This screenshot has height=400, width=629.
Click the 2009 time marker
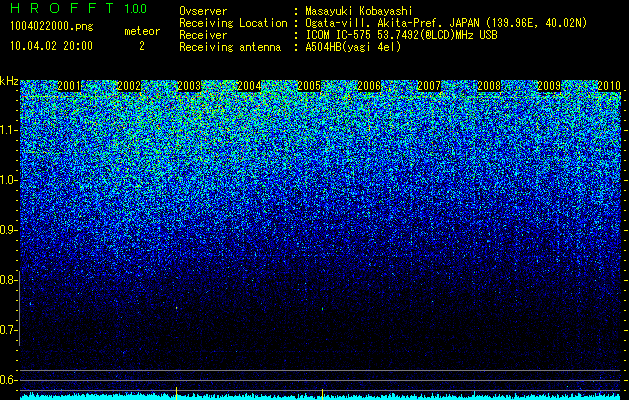pos(549,86)
